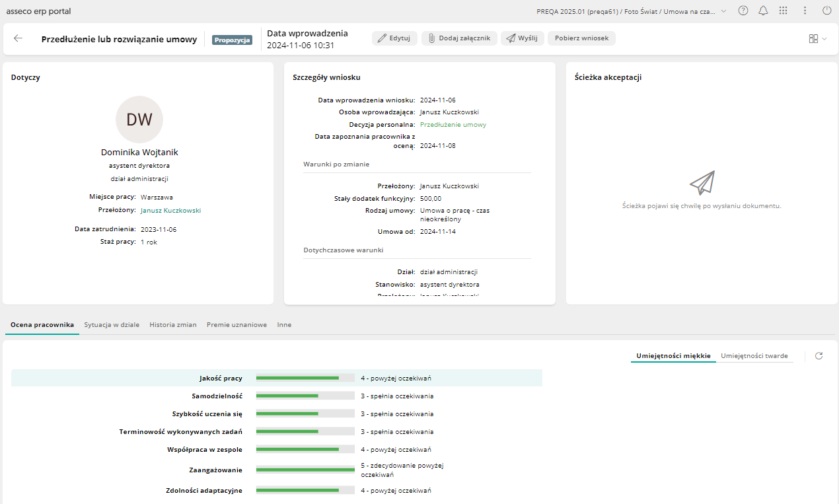Click Pobierz wniosek button

pos(581,38)
